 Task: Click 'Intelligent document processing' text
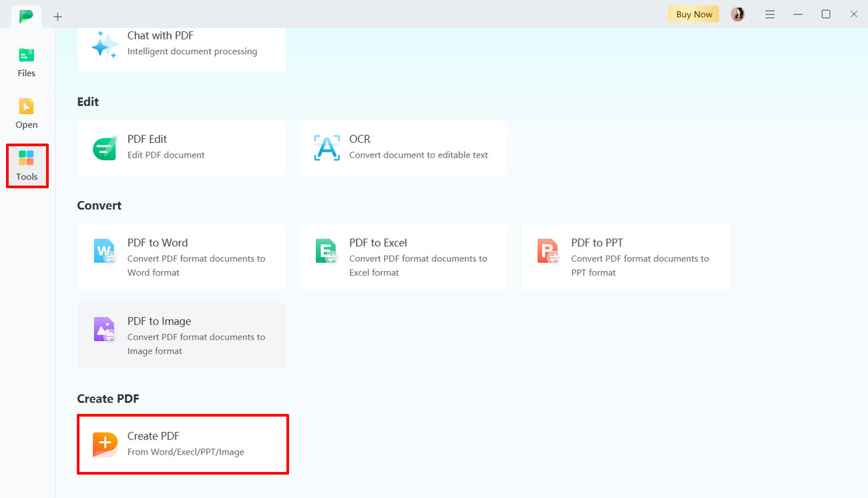tap(192, 51)
